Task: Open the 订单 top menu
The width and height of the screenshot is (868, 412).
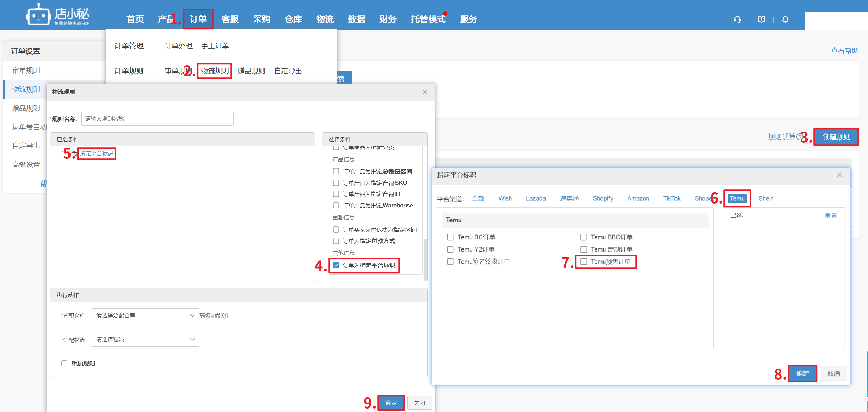Action: click(x=198, y=19)
